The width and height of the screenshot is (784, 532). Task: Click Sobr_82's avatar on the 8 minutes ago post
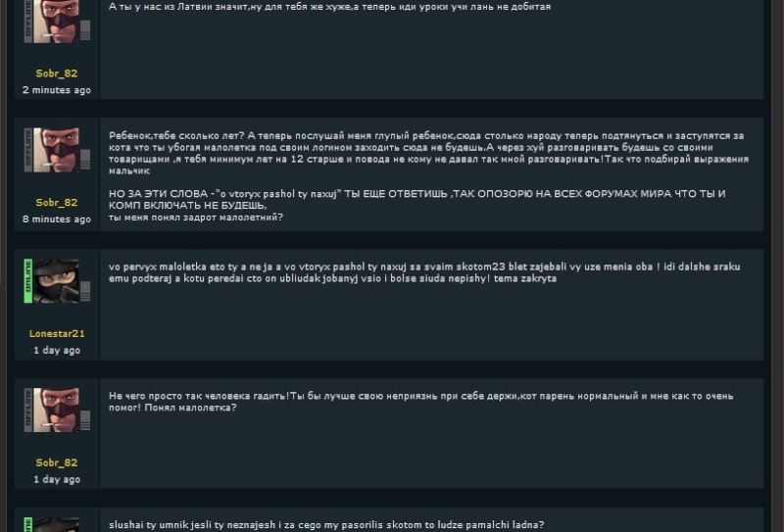click(56, 150)
